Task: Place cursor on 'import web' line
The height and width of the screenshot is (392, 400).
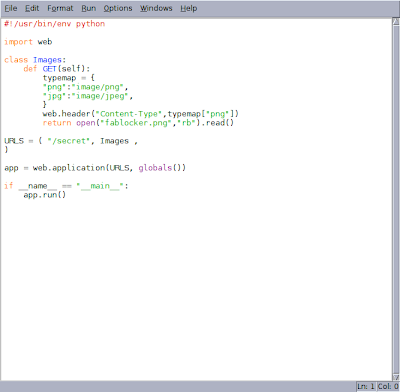Action: [28, 42]
